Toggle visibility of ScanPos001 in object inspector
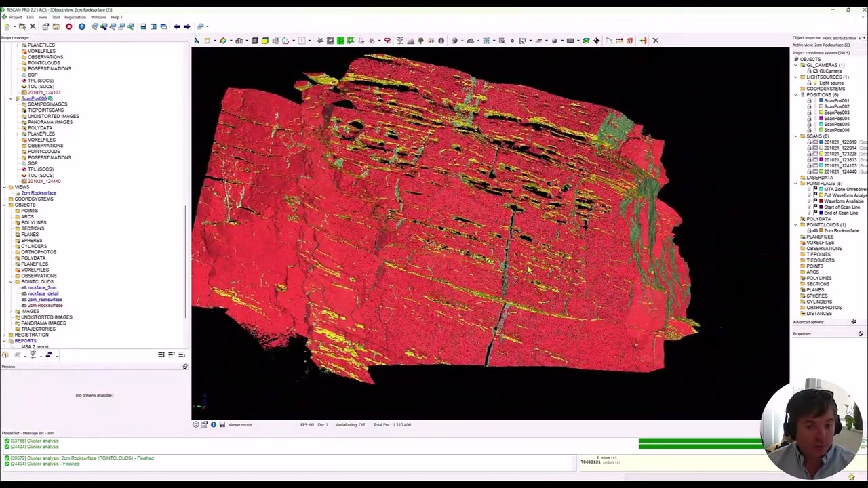 (x=815, y=100)
